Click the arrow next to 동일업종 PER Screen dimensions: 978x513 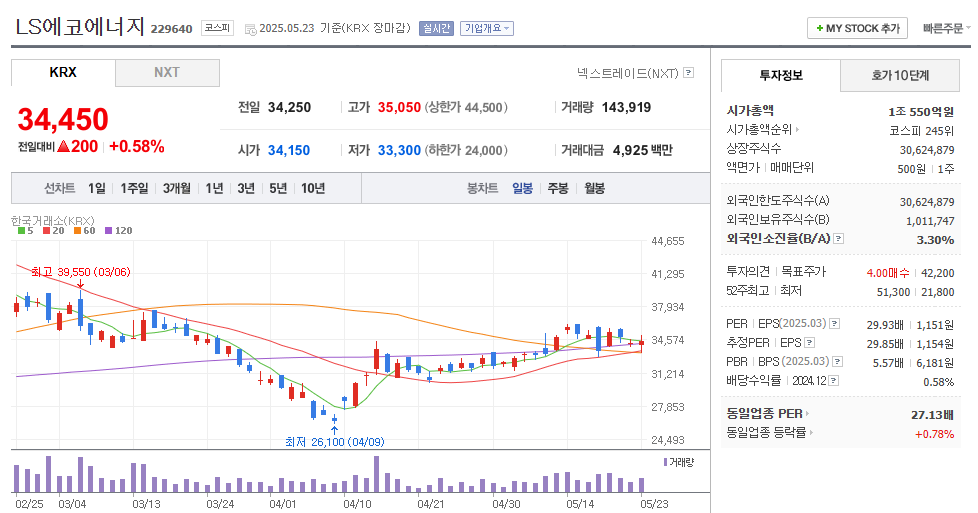tap(807, 413)
